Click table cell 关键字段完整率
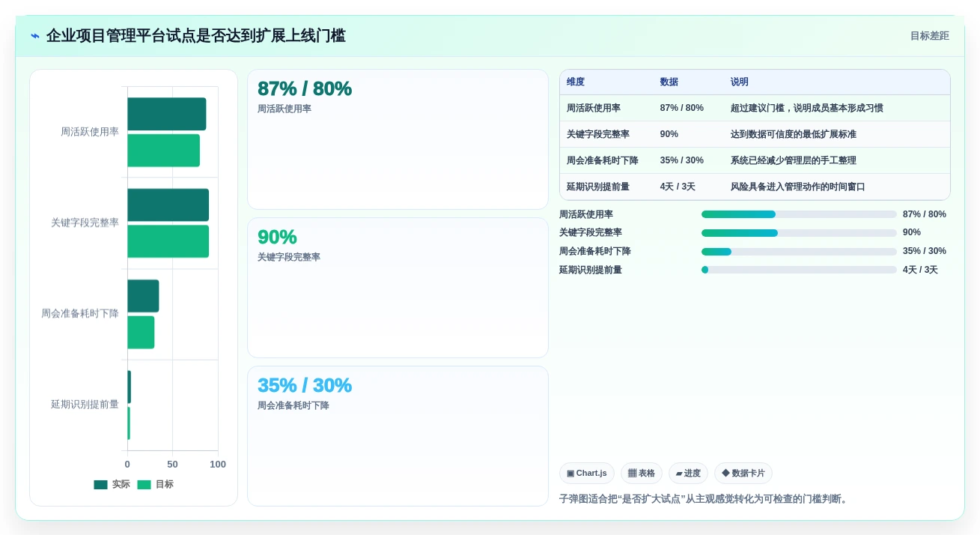 coord(598,134)
